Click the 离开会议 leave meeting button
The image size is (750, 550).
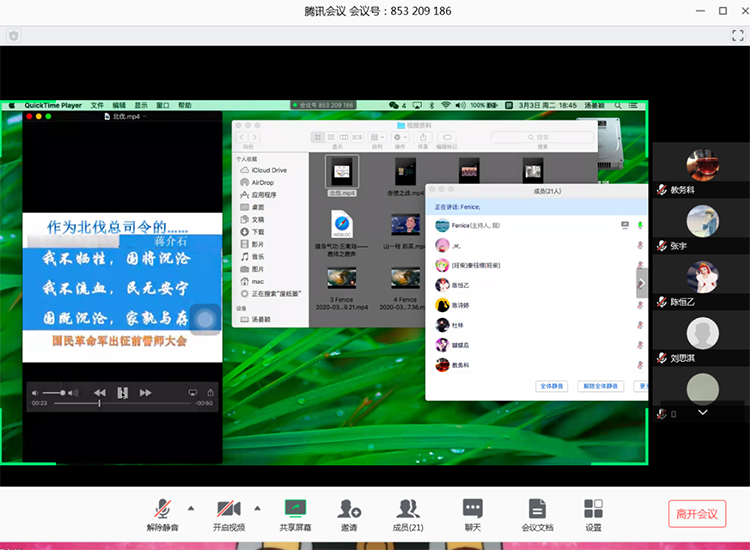point(697,514)
